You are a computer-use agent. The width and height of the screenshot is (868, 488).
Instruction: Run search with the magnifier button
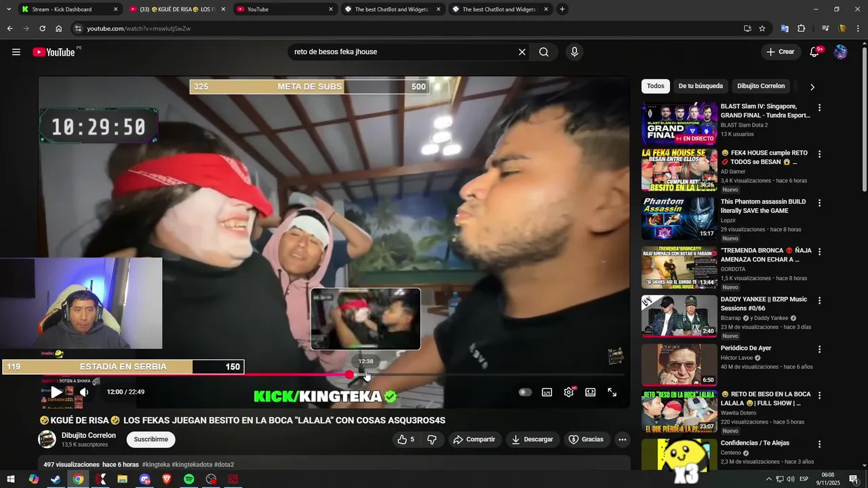[544, 52]
